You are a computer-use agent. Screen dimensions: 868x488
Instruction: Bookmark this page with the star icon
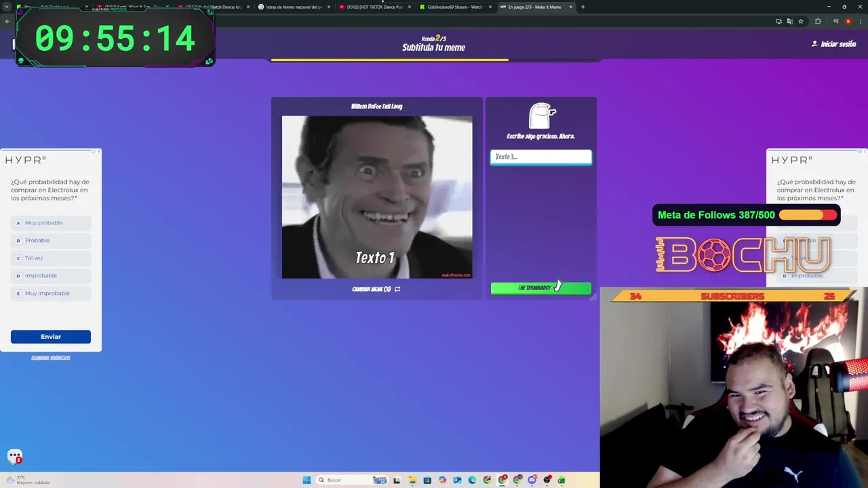point(801,22)
